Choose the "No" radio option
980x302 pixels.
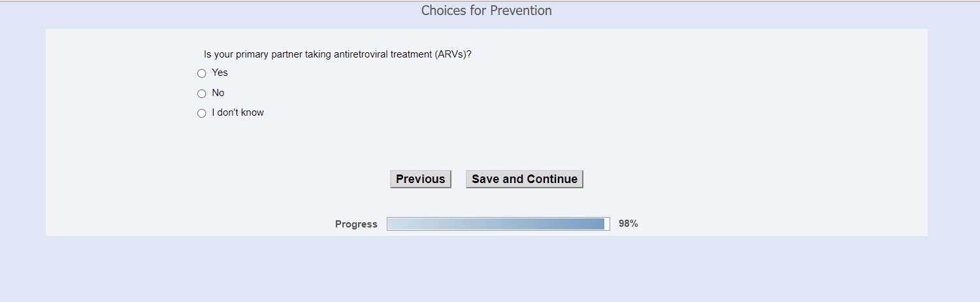pos(202,93)
